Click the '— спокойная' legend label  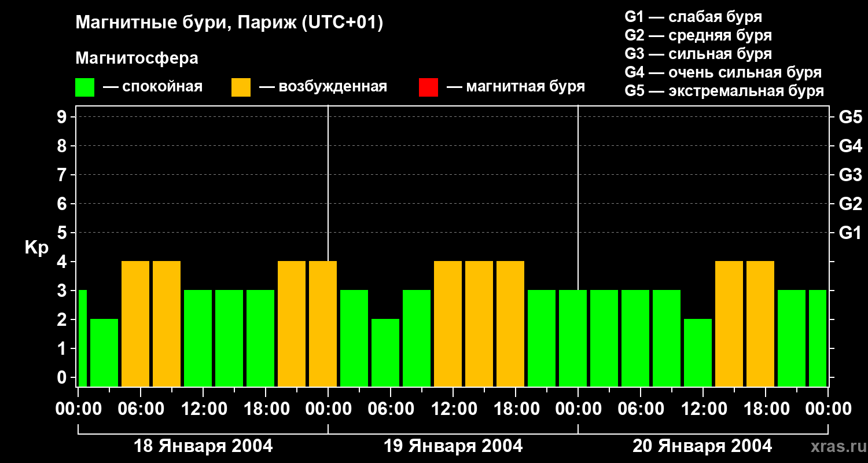(153, 87)
